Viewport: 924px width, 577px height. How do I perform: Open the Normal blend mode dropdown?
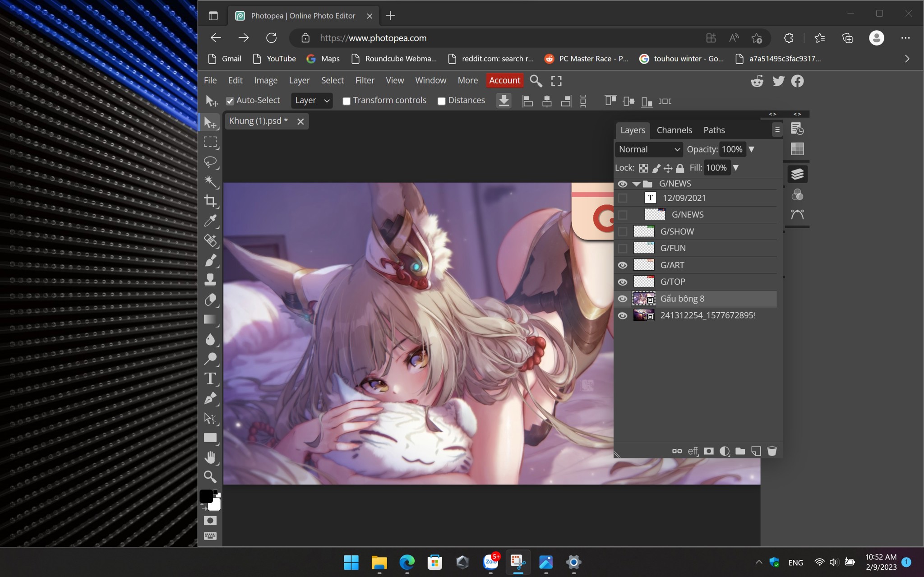649,149
